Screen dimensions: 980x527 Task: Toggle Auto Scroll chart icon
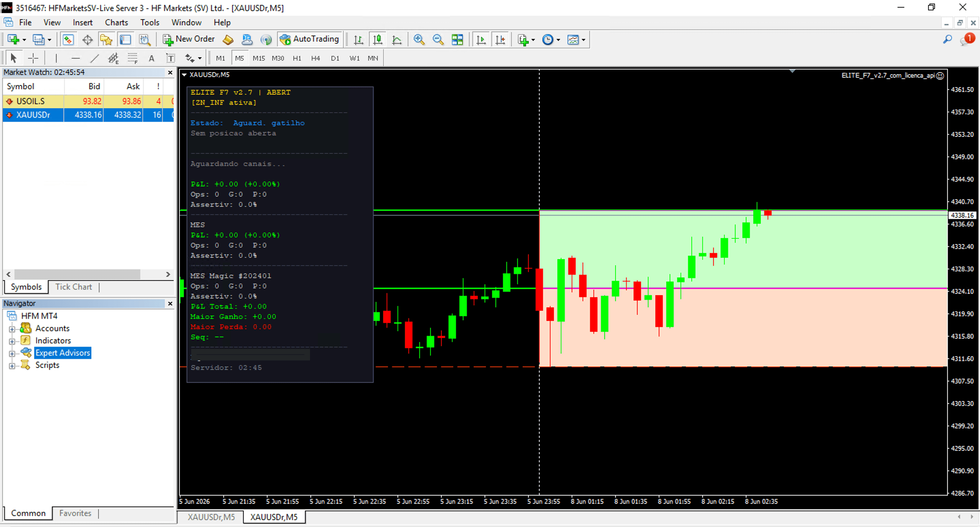coord(481,39)
